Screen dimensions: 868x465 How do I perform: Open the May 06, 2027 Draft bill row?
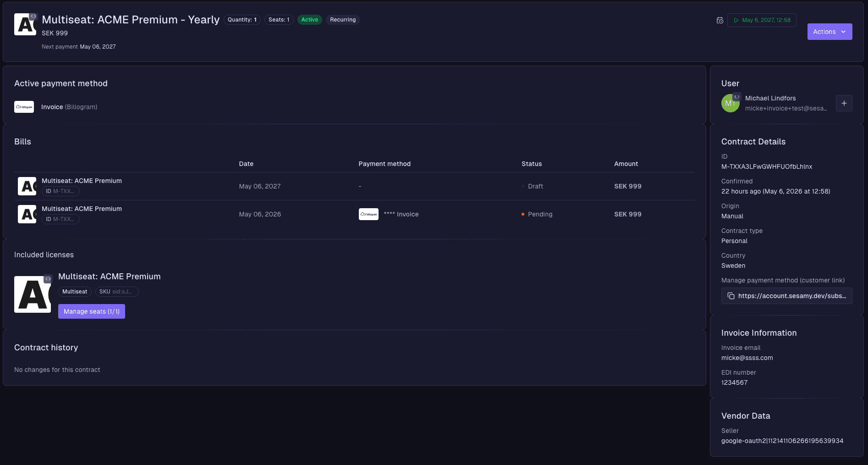pos(354,186)
